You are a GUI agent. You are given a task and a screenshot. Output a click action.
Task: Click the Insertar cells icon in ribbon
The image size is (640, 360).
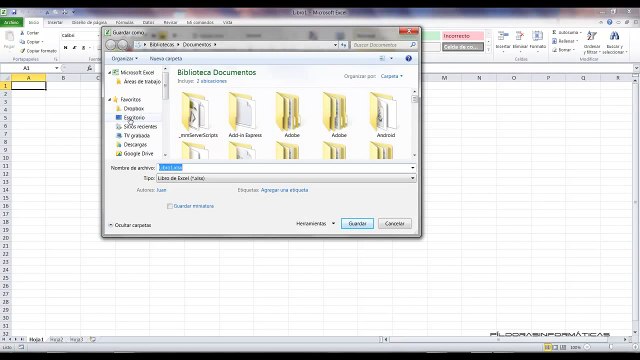tap(503, 36)
